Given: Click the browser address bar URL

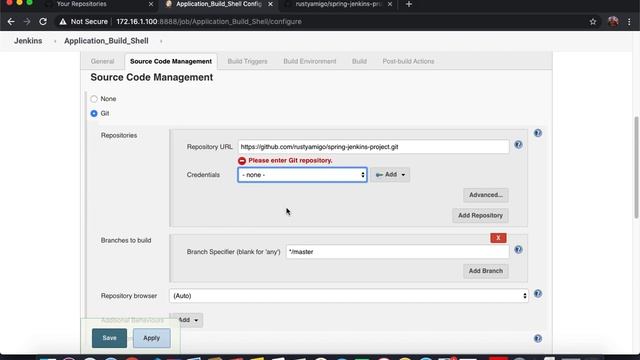Looking at the screenshot, I should pyautogui.click(x=209, y=22).
